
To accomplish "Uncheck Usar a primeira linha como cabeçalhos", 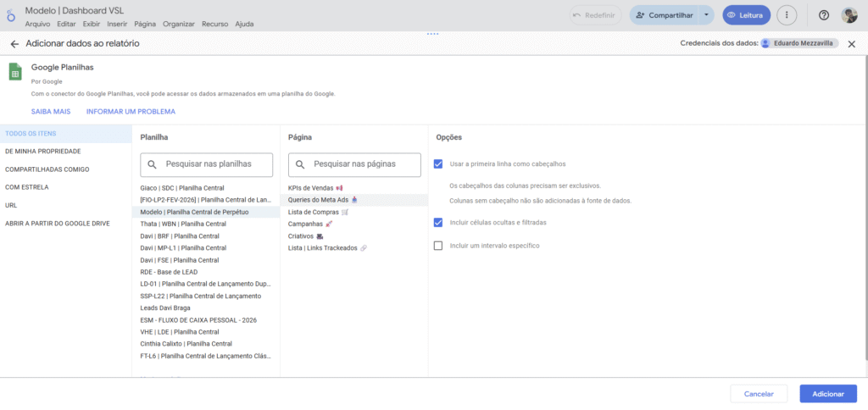I will tap(438, 163).
